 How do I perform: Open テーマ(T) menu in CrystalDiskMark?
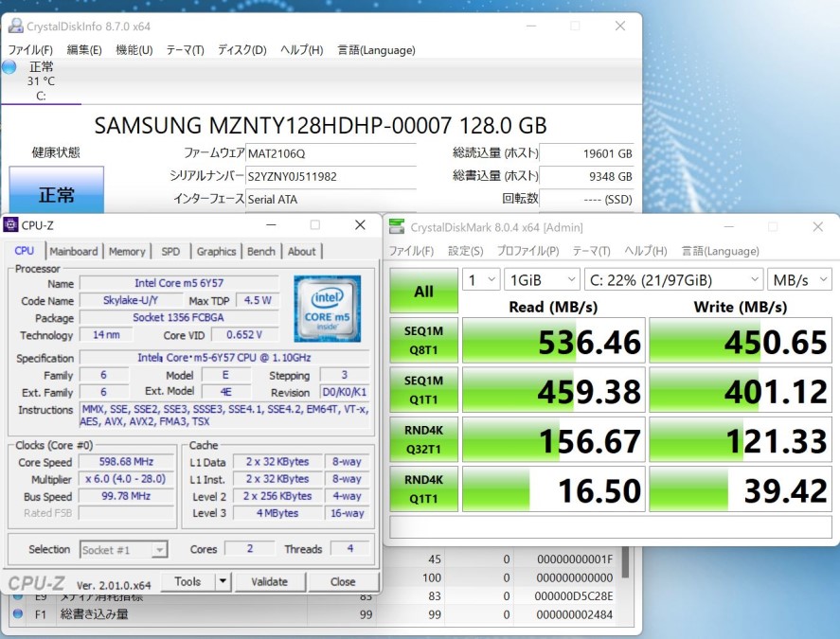592,251
